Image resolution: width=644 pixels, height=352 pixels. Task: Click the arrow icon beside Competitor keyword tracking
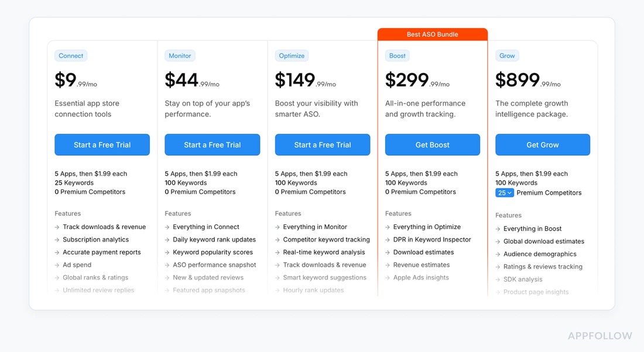(277, 240)
